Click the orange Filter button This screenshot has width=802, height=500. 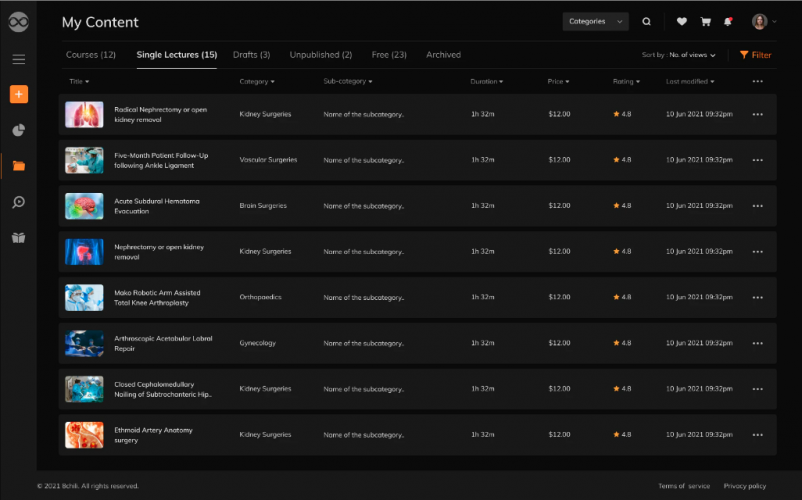(755, 55)
